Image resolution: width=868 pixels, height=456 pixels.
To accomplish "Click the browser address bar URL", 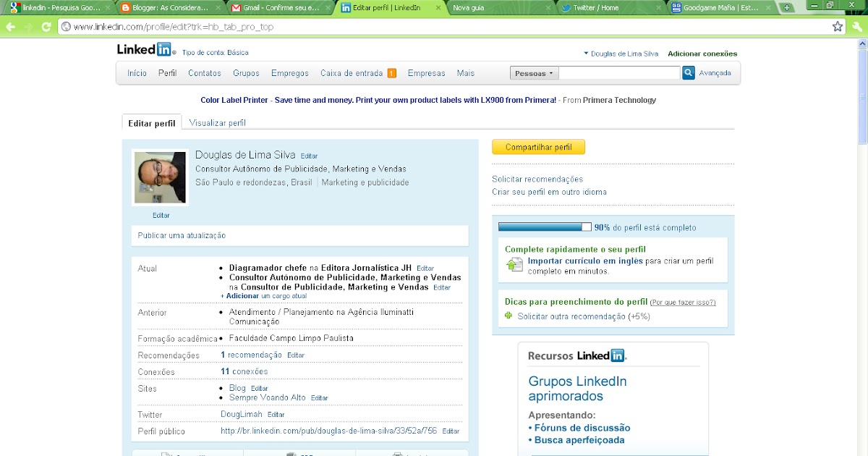I will [x=174, y=27].
